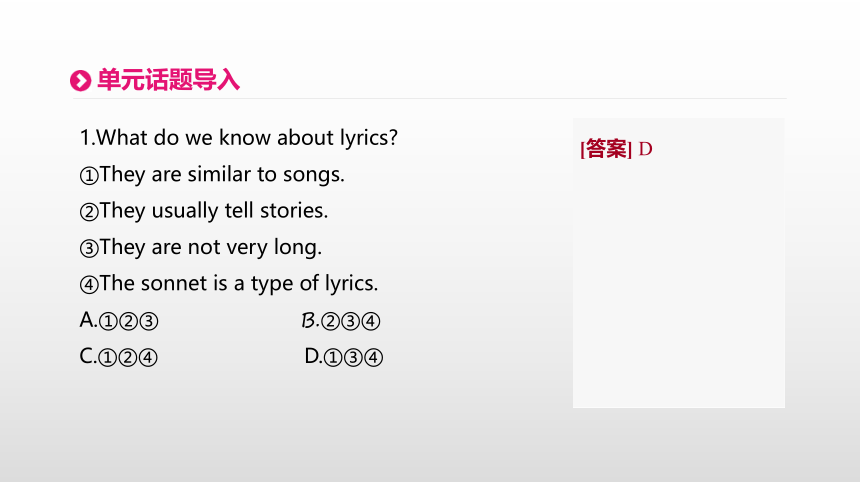Click the circled ② before second statement
Image resolution: width=860 pixels, height=482 pixels.
pyautogui.click(x=89, y=212)
